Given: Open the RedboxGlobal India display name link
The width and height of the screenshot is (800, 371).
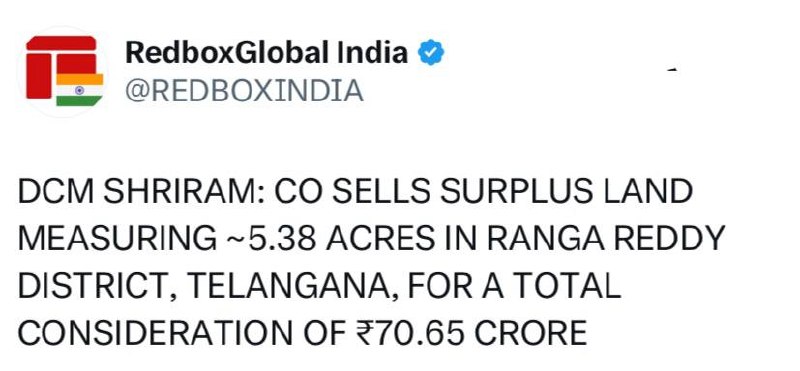Looking at the screenshot, I should (266, 53).
